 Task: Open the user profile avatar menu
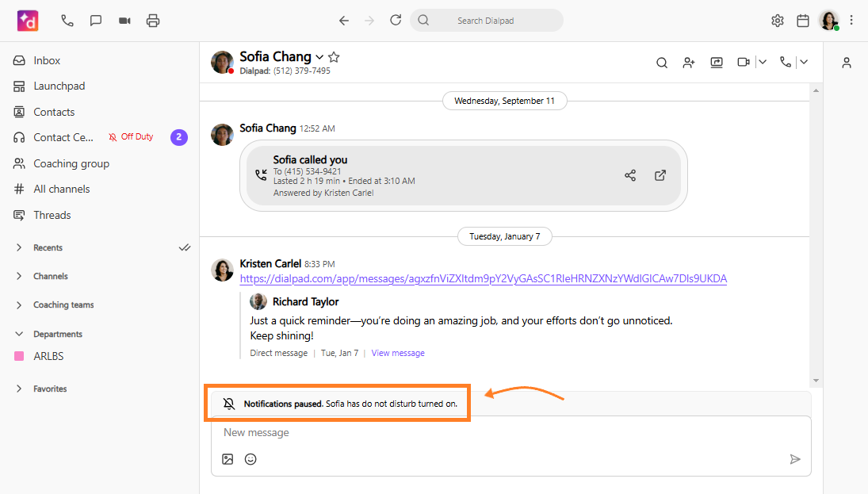(829, 21)
